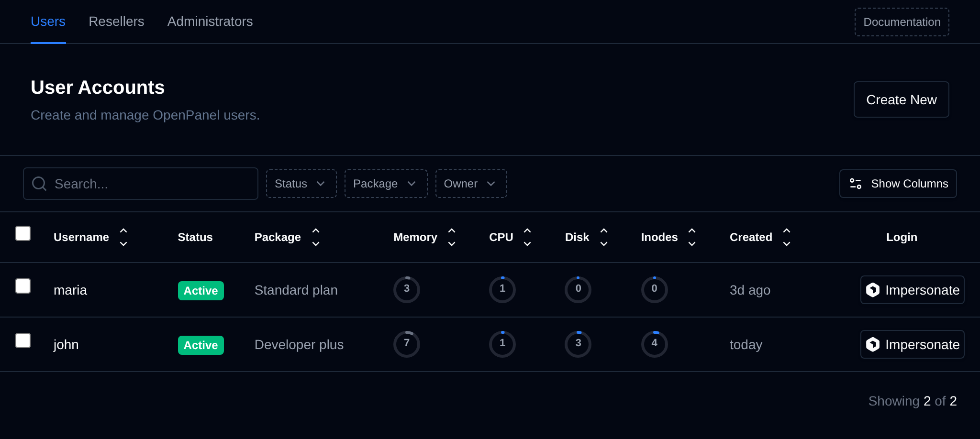The image size is (980, 439).
Task: Click the Impersonate icon for maria
Action: tap(873, 290)
